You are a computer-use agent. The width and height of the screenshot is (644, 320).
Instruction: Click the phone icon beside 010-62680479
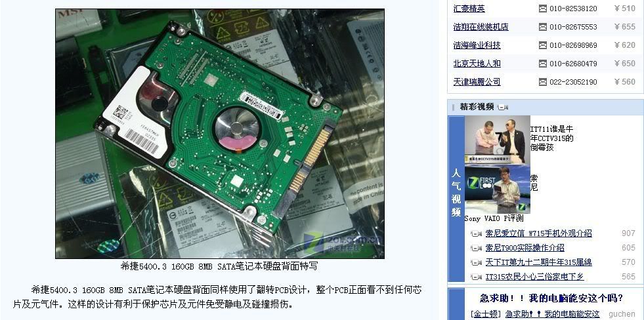tap(542, 64)
